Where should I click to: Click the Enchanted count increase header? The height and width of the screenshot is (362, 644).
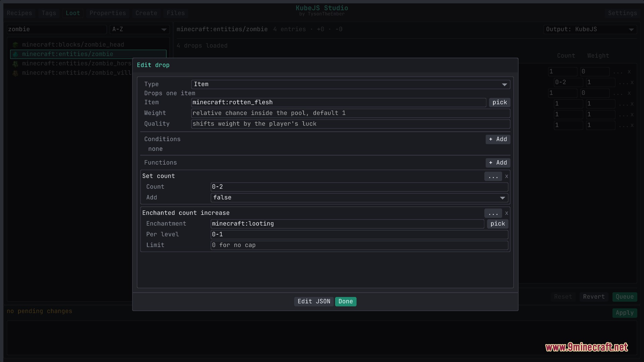[x=186, y=213]
